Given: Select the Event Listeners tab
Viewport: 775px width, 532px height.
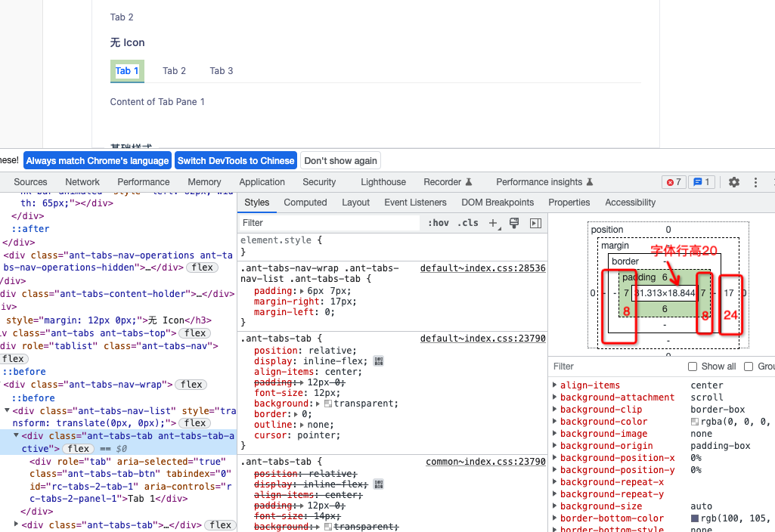Looking at the screenshot, I should [x=415, y=203].
